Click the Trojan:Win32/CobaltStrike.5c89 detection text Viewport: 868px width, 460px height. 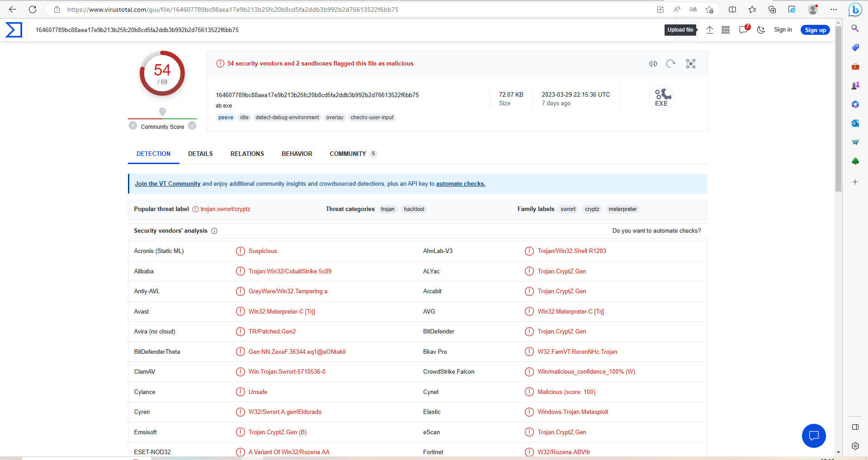click(x=290, y=272)
